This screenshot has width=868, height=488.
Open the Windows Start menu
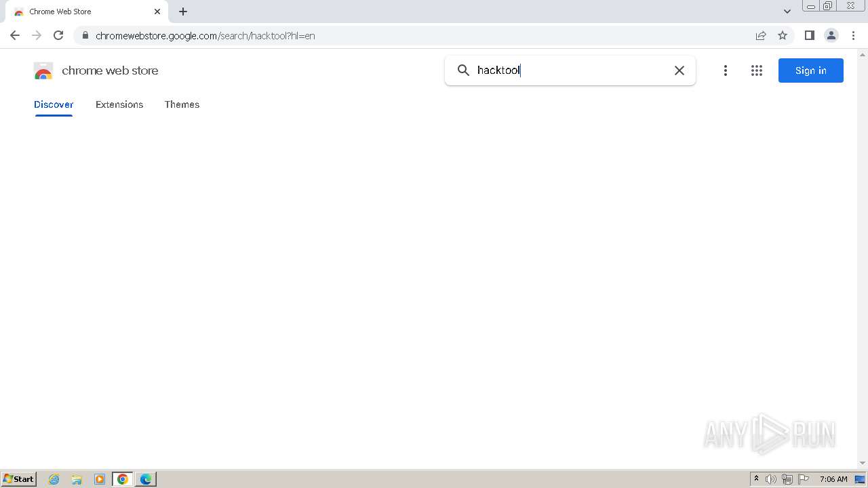[x=19, y=479]
